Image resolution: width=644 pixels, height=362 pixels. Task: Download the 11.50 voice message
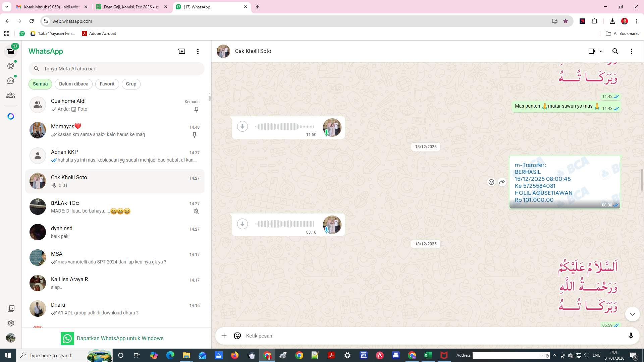(x=242, y=126)
